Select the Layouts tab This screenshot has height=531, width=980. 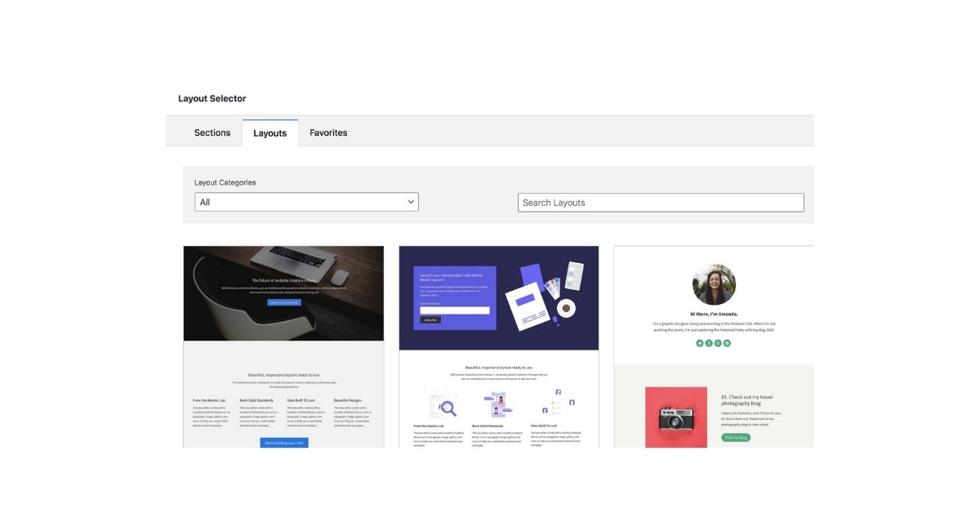click(269, 133)
